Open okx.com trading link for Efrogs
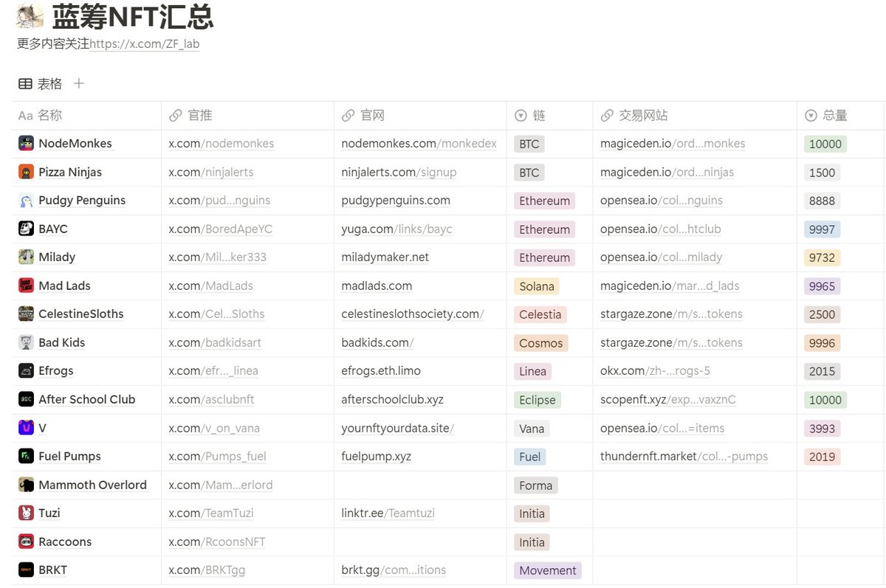 (x=655, y=371)
